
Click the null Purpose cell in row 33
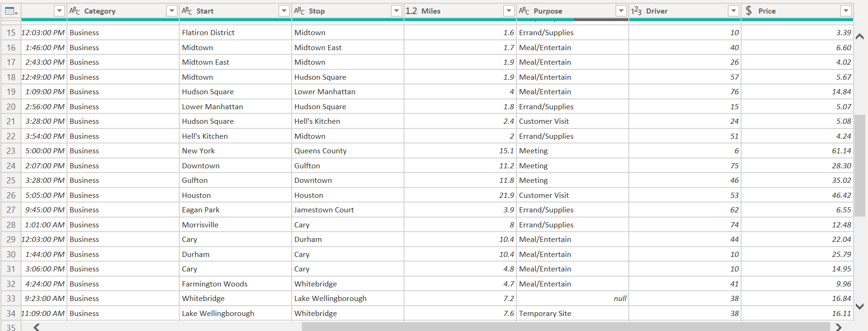coord(573,298)
